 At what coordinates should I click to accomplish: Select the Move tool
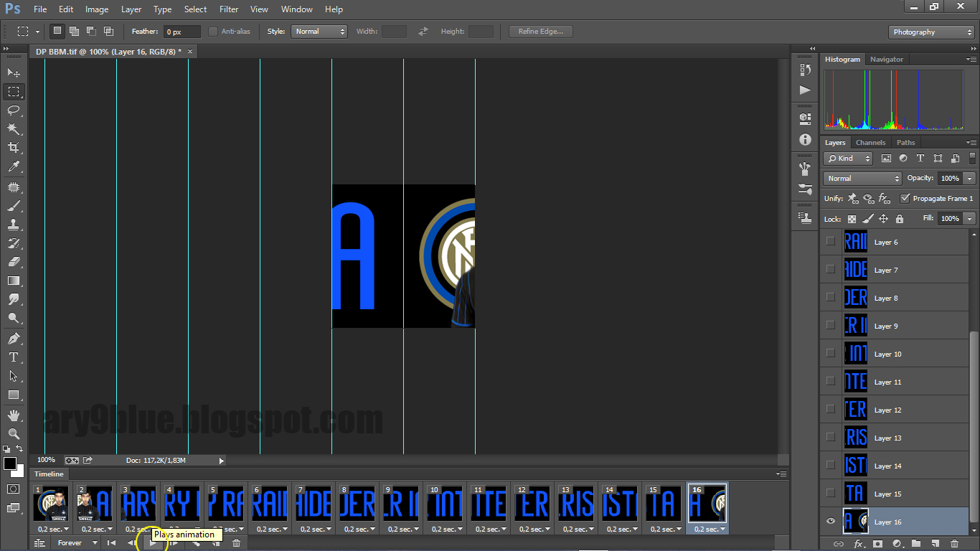coord(14,72)
